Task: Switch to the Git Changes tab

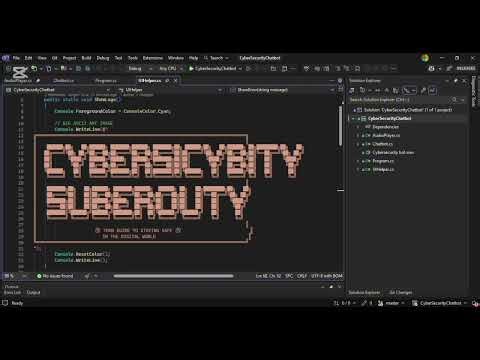Action: click(401, 292)
